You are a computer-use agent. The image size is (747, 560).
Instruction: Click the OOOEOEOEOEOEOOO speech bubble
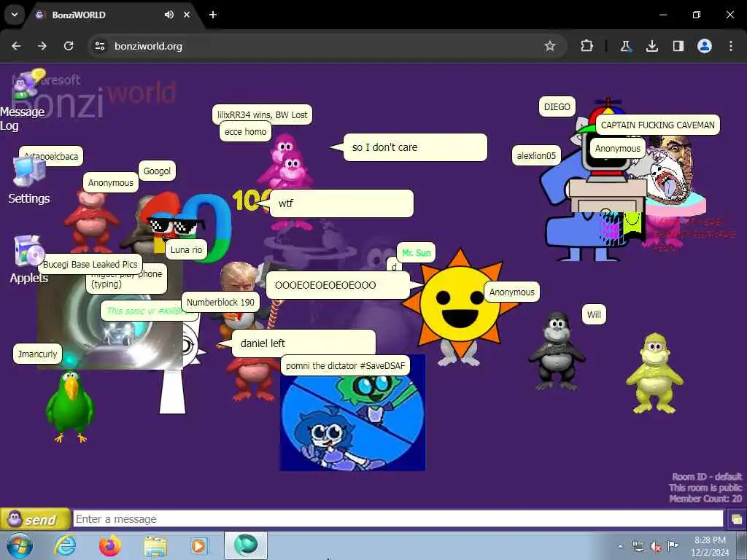coord(337,285)
